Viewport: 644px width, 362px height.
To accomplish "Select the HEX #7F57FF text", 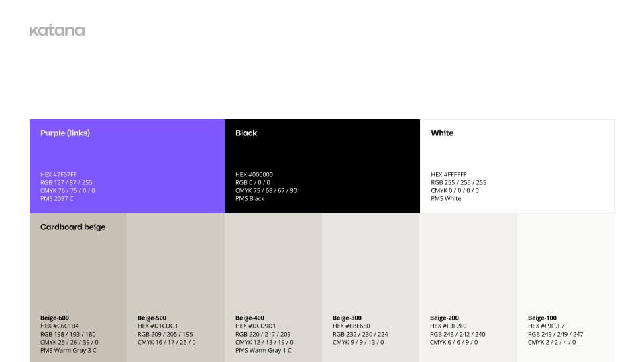I will coord(58,175).
